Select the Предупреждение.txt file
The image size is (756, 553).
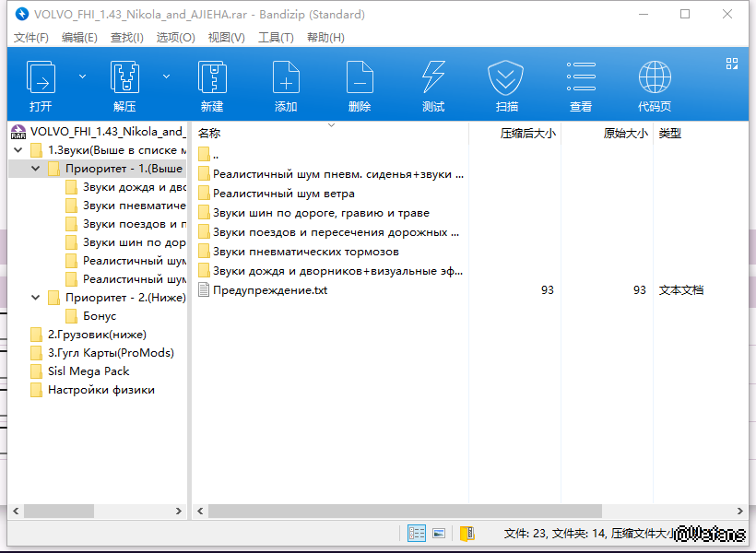269,290
